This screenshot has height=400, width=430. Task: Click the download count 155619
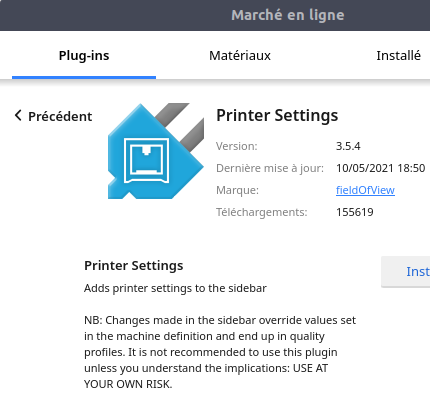[355, 212]
